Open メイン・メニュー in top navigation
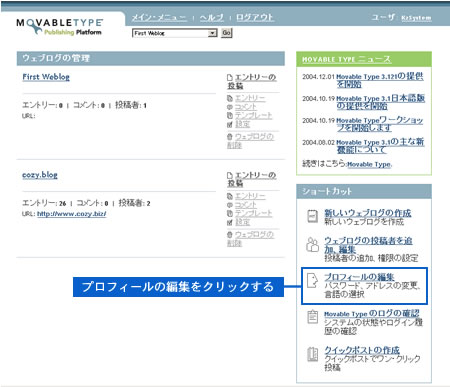Screen dimensions: 450x387 click(159, 17)
